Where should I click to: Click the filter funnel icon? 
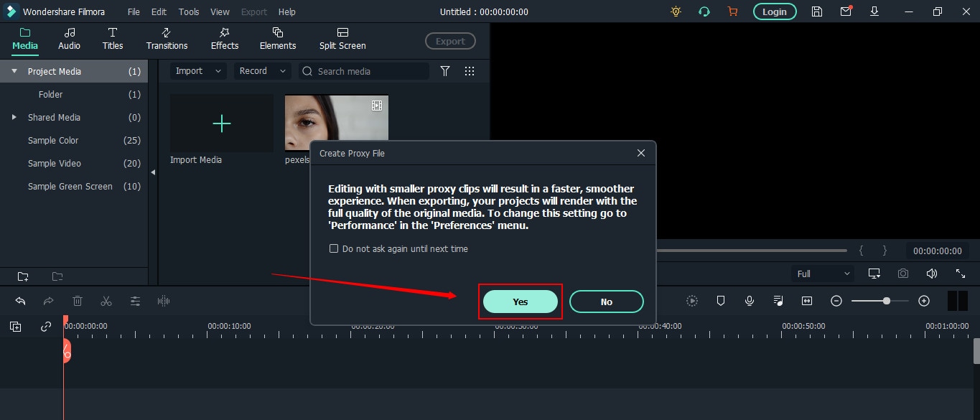tap(445, 71)
